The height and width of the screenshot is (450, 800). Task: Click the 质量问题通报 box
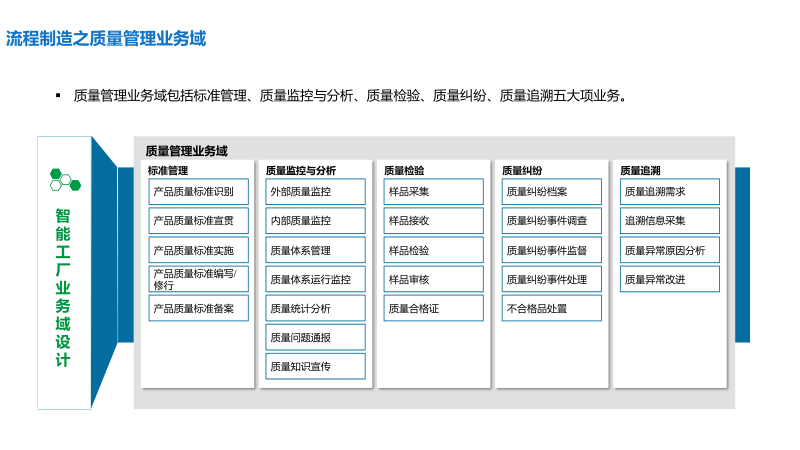click(315, 337)
